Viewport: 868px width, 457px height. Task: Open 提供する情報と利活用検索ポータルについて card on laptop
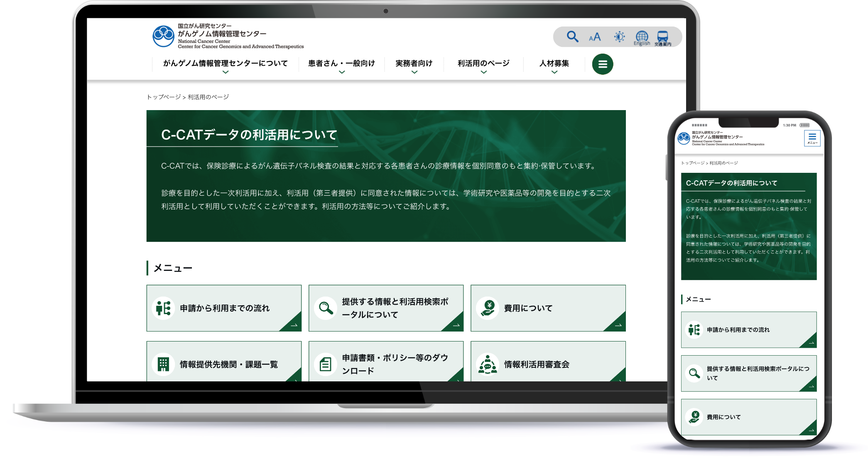(386, 308)
